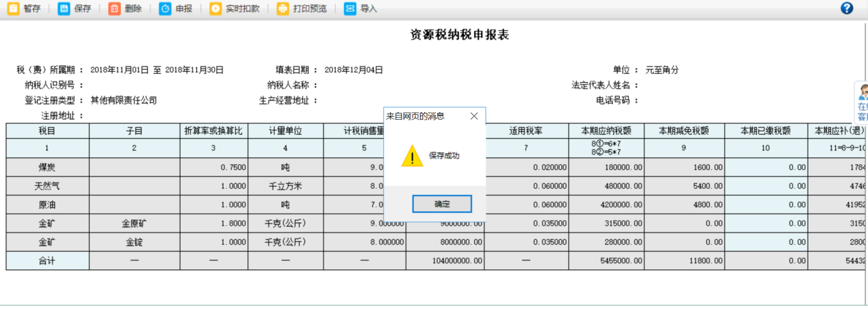Viewport: 868px width, 309px height.
Task: Select the 适用税率 0.020000 cell for 煤炭
Action: (x=526, y=167)
